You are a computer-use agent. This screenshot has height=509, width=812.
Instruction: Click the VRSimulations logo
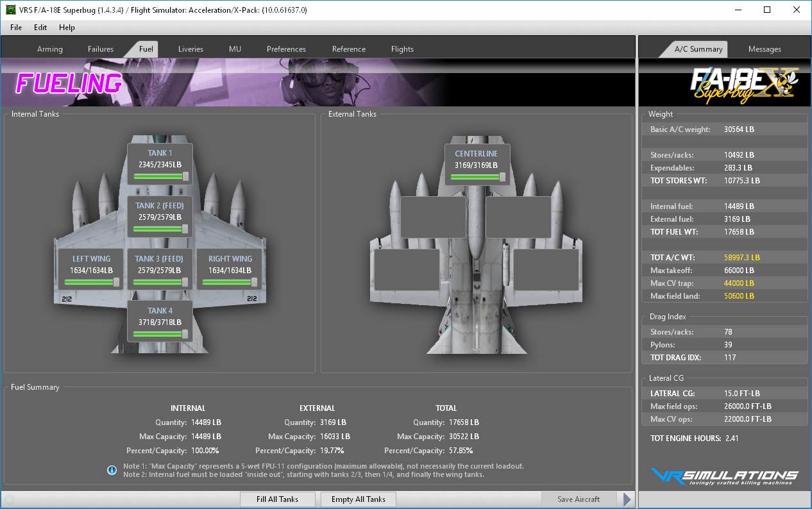click(x=724, y=476)
